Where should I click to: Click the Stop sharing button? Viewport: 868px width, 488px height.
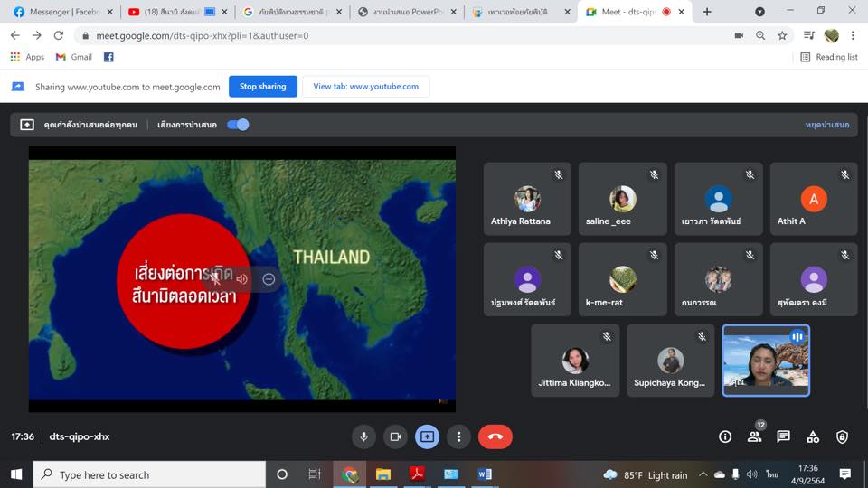point(263,87)
